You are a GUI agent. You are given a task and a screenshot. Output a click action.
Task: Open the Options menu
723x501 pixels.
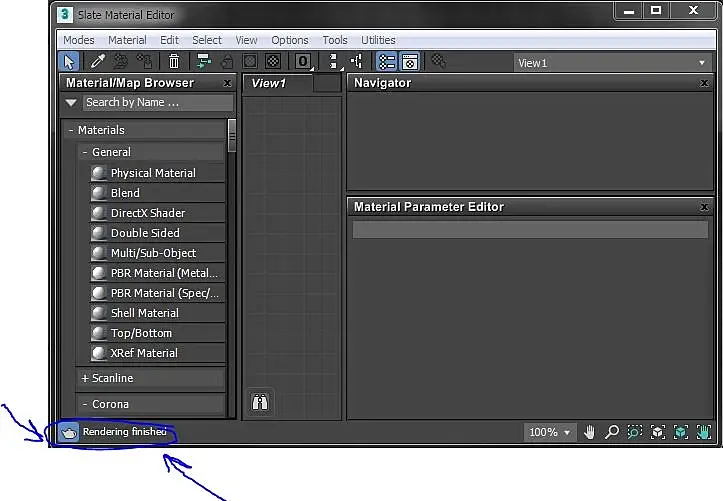click(x=290, y=40)
